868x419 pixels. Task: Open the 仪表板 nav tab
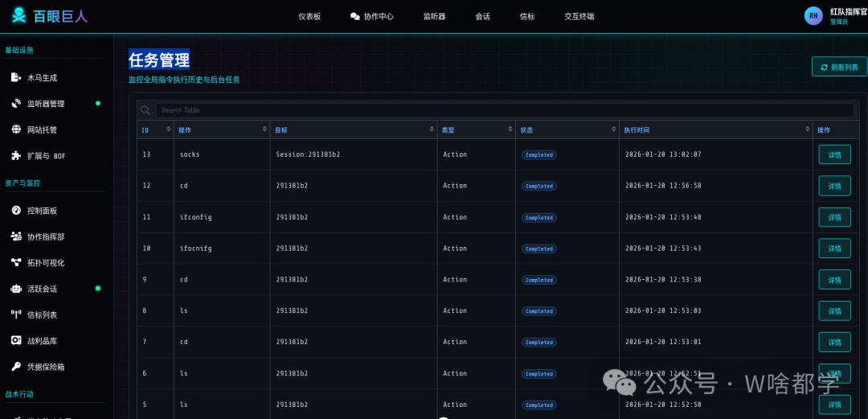(309, 17)
